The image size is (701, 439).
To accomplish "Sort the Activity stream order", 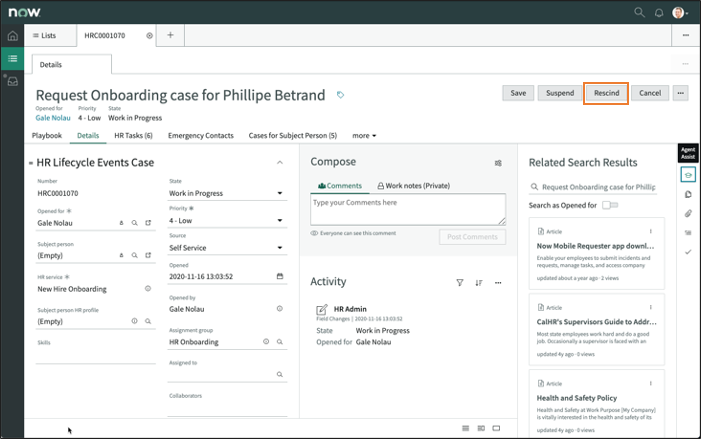I will pyautogui.click(x=479, y=283).
